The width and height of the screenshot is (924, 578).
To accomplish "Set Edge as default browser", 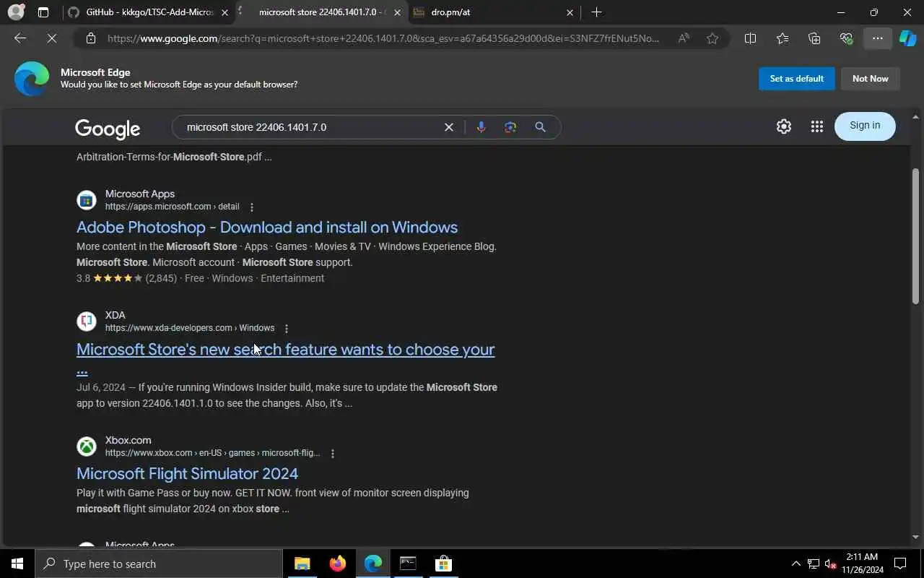I will point(796,79).
